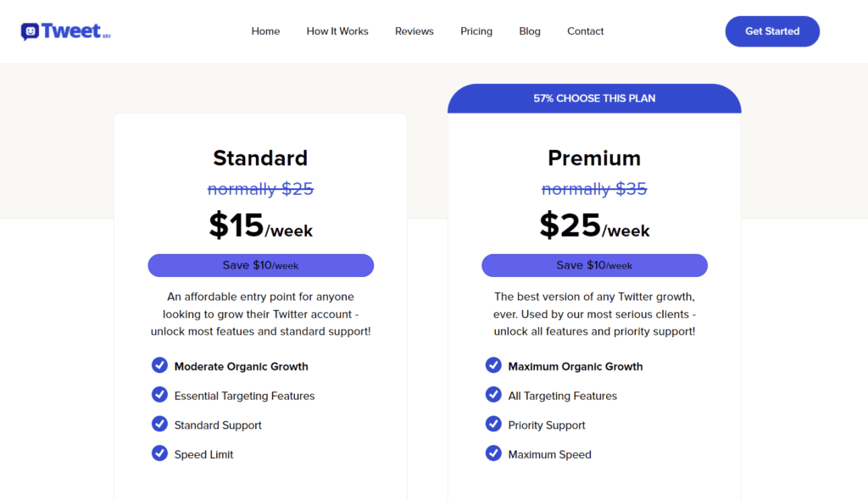Viewport: 868px width, 500px height.
Task: Click checkmark beside Moderate Organic Growth
Action: click(159, 365)
